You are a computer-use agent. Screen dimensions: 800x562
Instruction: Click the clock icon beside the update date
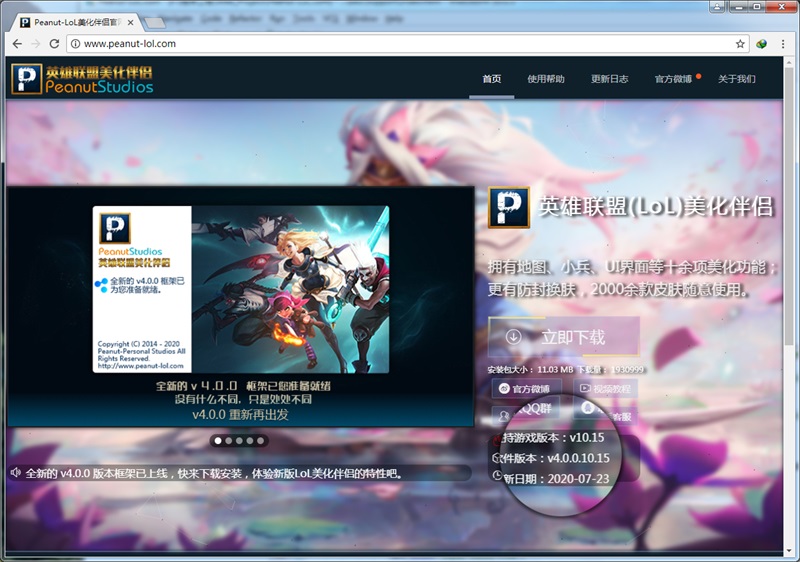(497, 476)
